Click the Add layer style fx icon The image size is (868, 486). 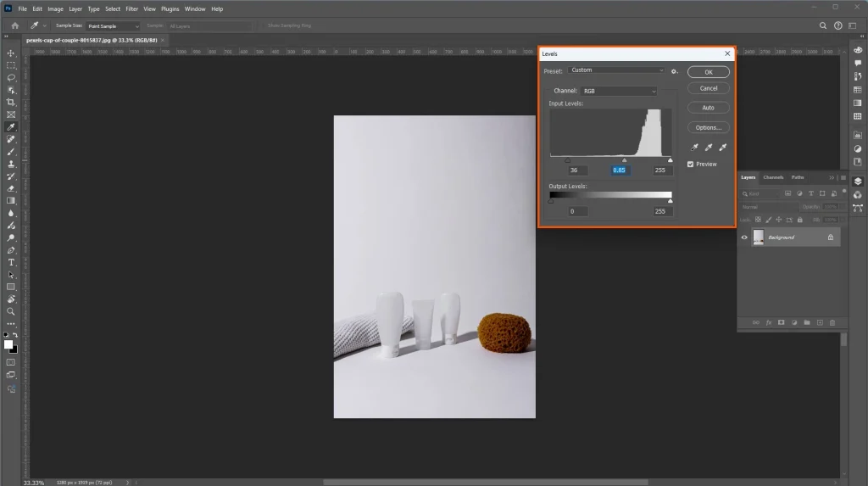point(768,322)
